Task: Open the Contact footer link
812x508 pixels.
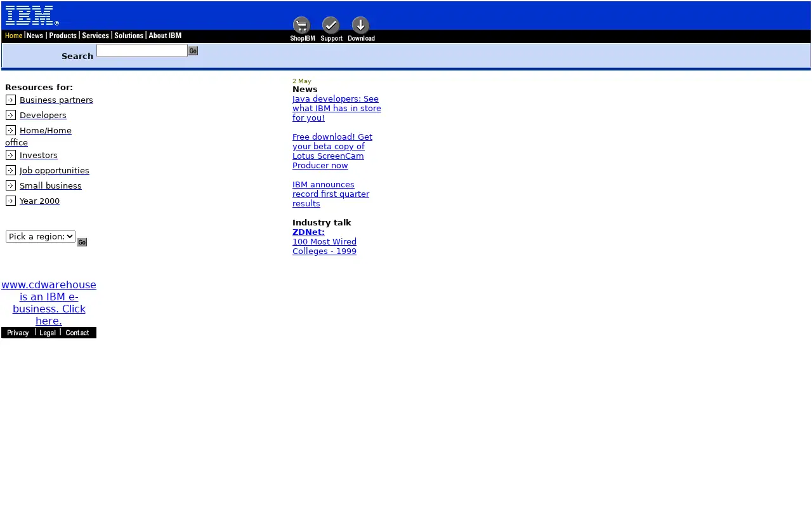Action: click(77, 333)
